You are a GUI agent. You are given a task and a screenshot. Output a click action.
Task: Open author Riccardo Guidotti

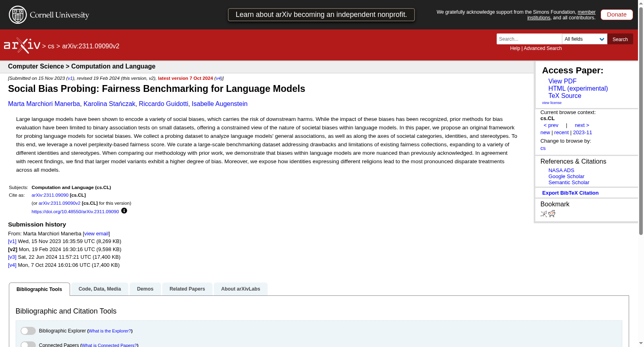[163, 104]
